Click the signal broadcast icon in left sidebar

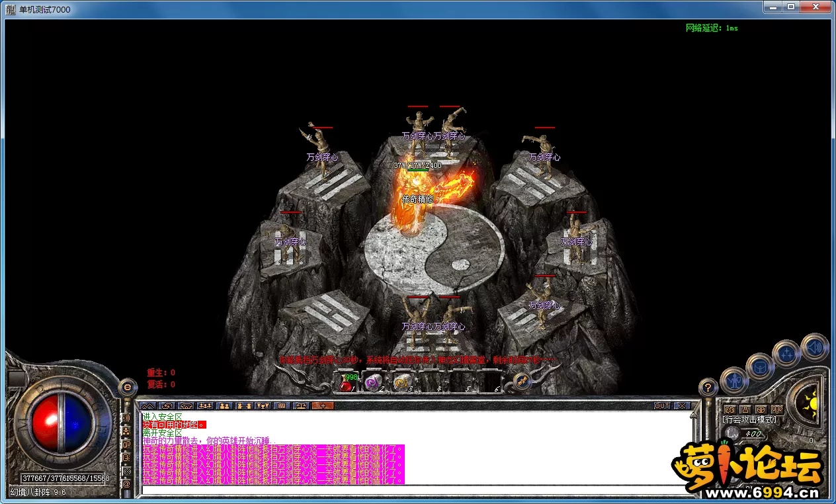(x=126, y=471)
